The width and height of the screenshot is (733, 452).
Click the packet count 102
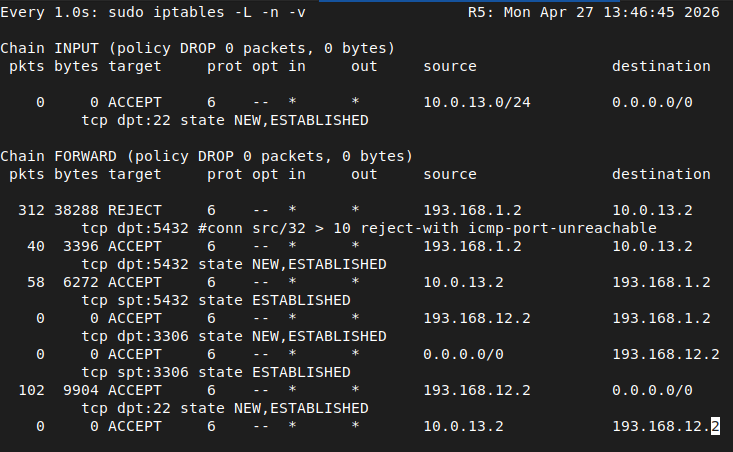coord(31,390)
